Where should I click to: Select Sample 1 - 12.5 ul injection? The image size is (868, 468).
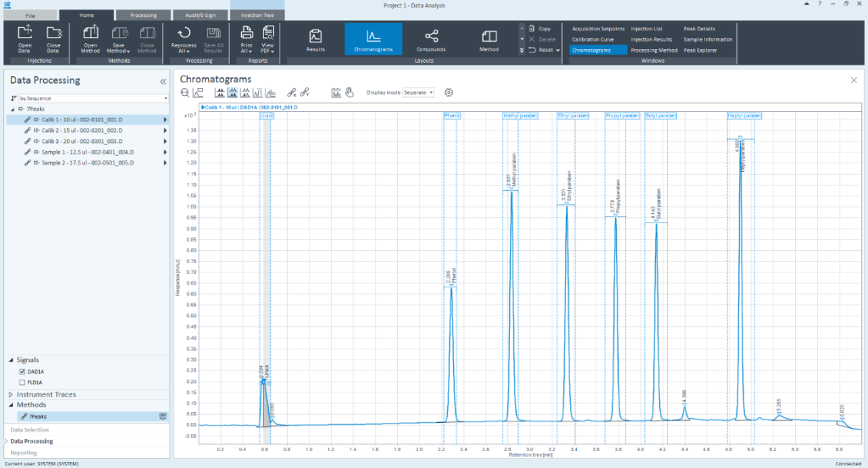[87, 152]
